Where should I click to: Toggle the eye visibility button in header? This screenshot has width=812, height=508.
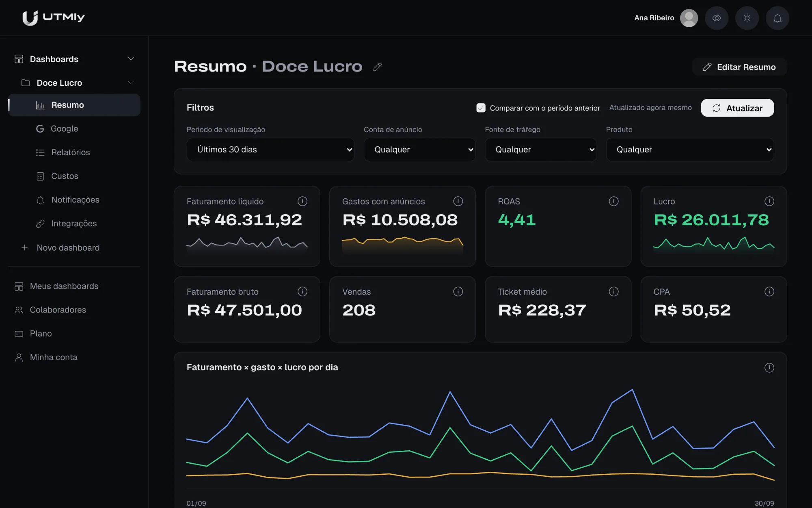pyautogui.click(x=717, y=18)
